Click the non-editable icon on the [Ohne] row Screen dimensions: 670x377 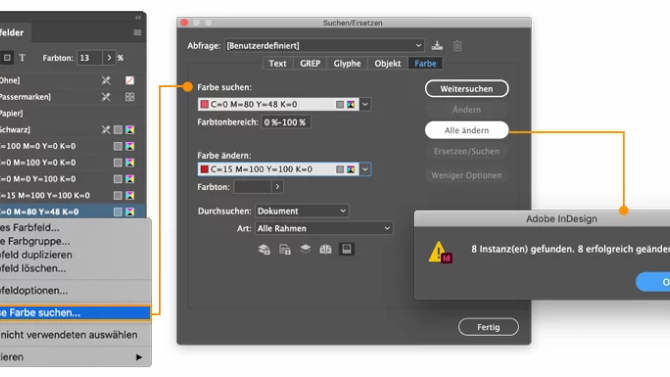(x=106, y=80)
